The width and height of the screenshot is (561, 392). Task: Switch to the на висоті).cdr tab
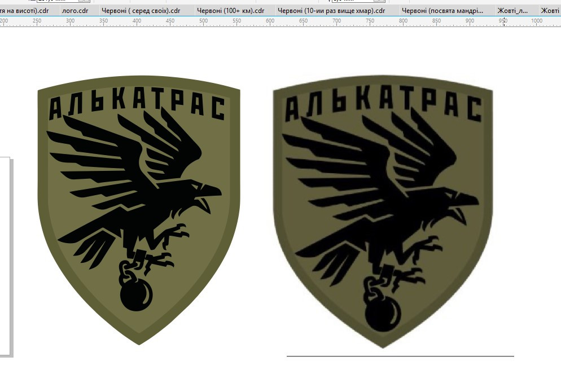(24, 11)
